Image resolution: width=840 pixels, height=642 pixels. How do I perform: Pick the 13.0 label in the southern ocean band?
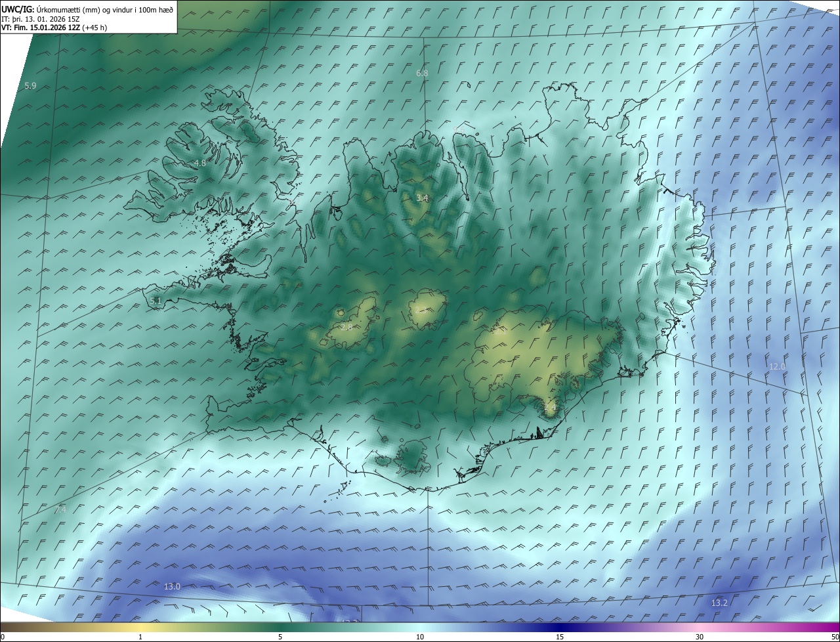tap(172, 586)
